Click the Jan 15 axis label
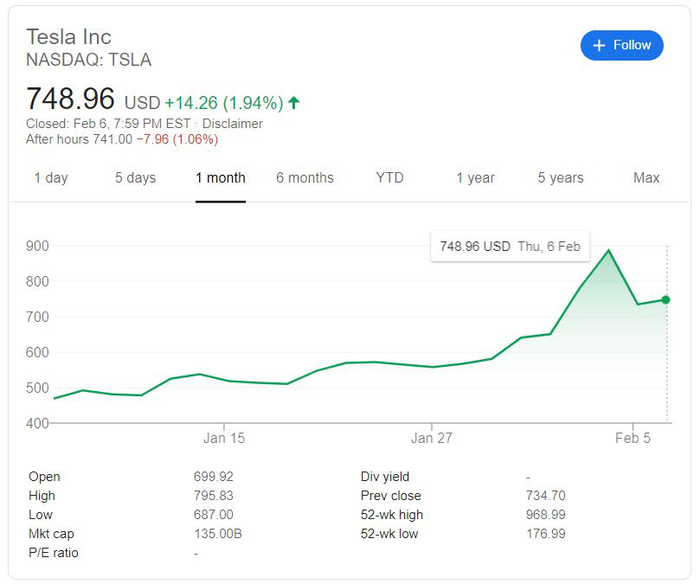This screenshot has width=700, height=584. [x=224, y=438]
